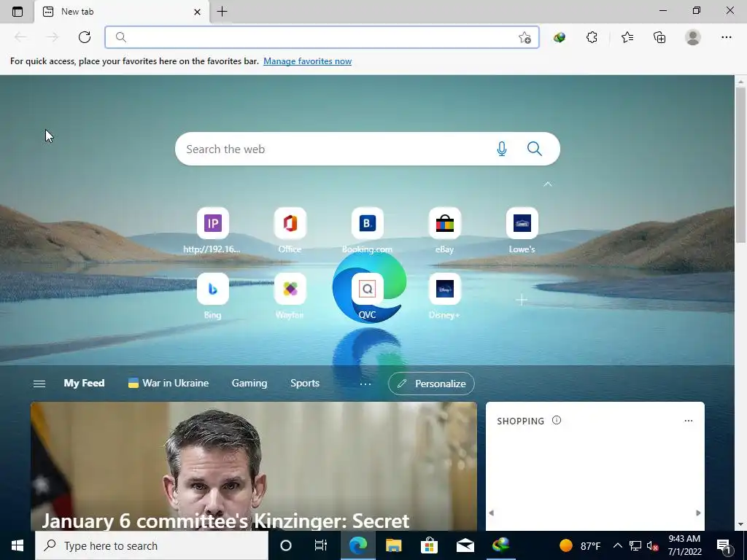Open a new tab with plus button
Screen dimensions: 747x560
click(222, 12)
